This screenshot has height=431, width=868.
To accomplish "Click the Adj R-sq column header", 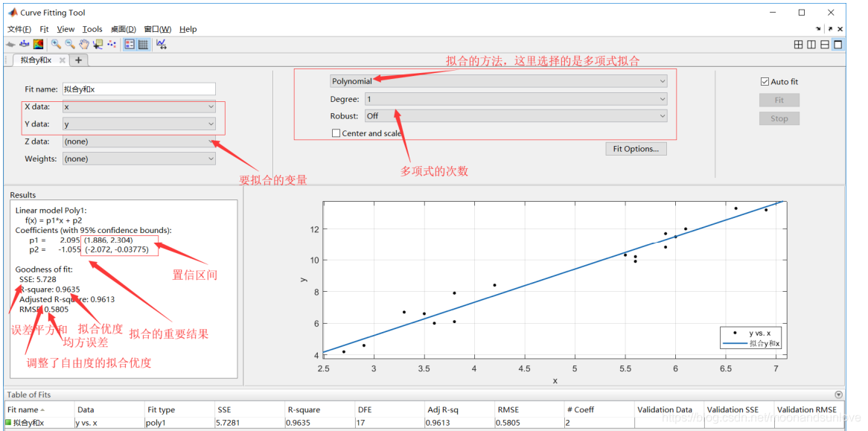I will pyautogui.click(x=459, y=409).
